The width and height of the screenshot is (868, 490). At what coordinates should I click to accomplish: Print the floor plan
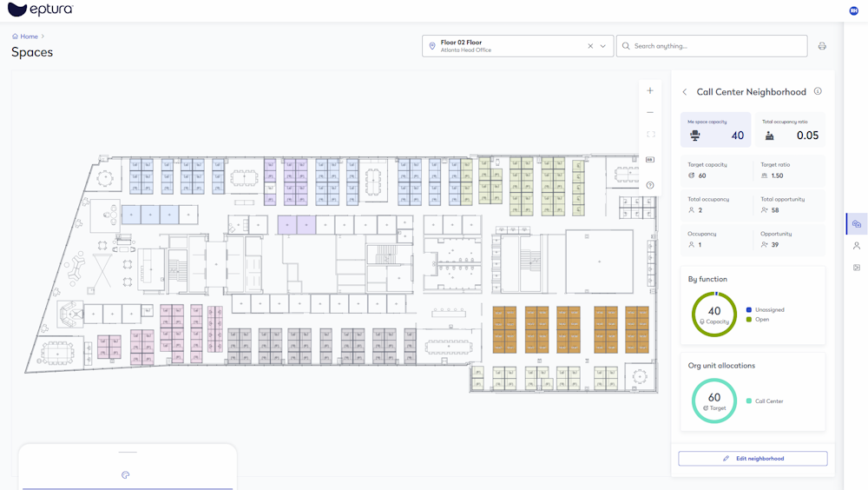point(822,46)
